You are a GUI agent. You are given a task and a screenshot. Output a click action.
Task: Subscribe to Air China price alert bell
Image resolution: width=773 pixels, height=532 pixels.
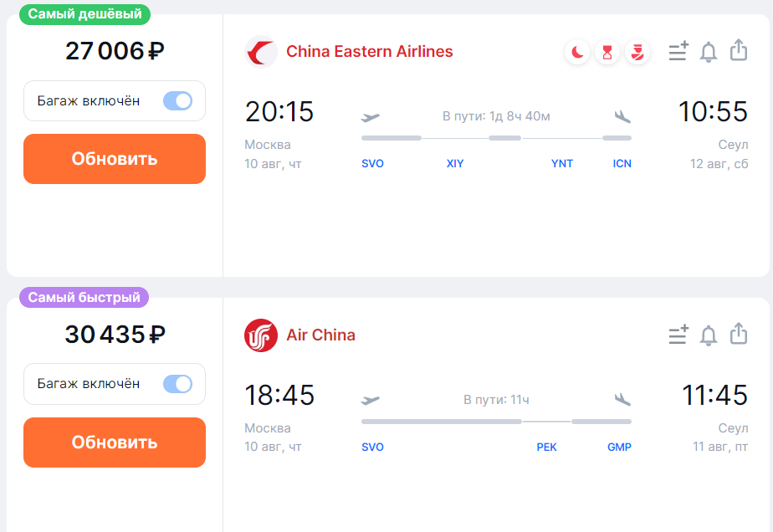(x=709, y=335)
